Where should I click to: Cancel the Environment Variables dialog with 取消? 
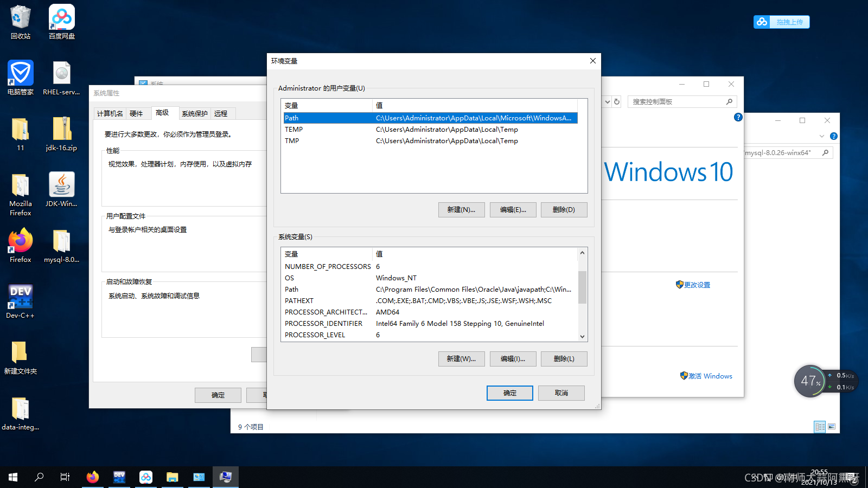tap(561, 393)
